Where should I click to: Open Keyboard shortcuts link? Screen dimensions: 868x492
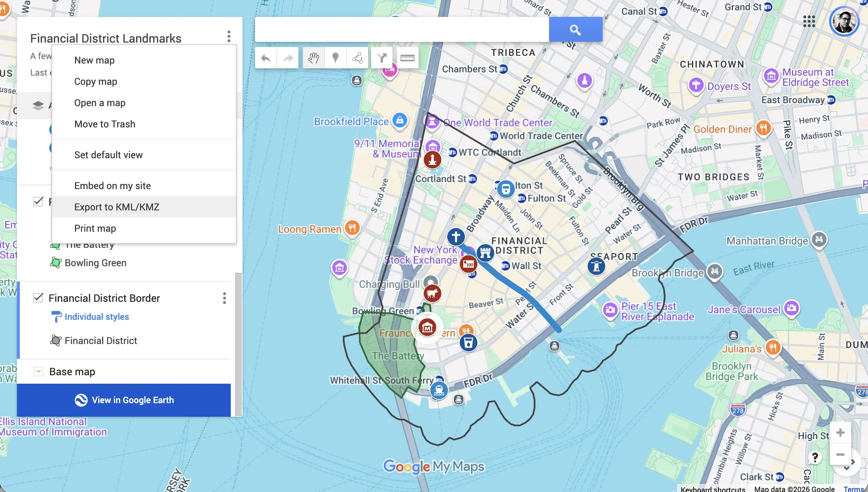pos(713,489)
